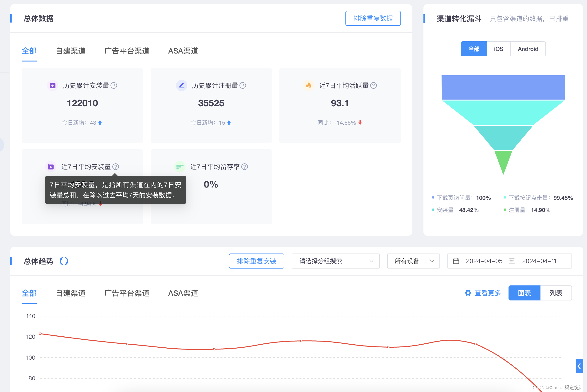This screenshot has width=587, height=392.
Task: Select 自建渠道 tab in 总体数据
Action: (x=70, y=51)
